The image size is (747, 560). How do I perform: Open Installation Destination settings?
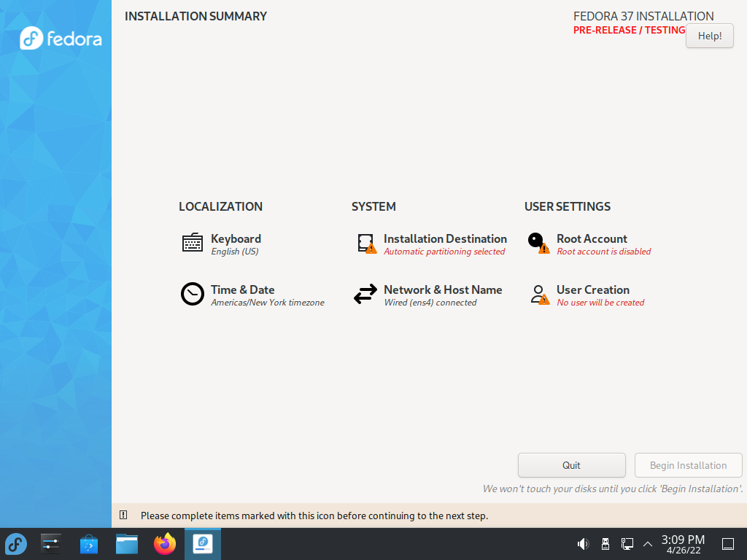445,238
